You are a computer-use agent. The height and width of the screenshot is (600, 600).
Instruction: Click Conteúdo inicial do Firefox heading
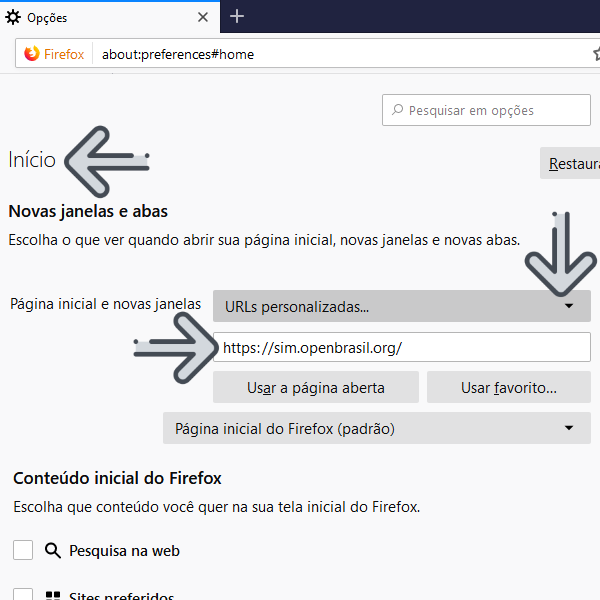(117, 478)
